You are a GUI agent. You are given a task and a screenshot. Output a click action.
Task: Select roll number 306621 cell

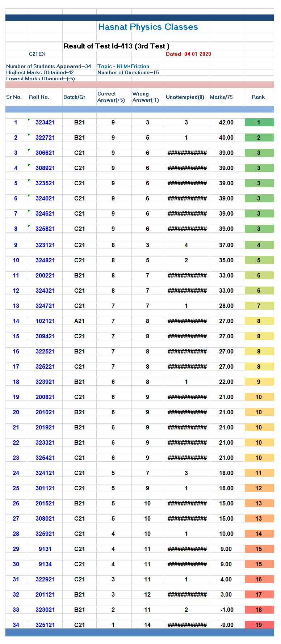click(45, 153)
